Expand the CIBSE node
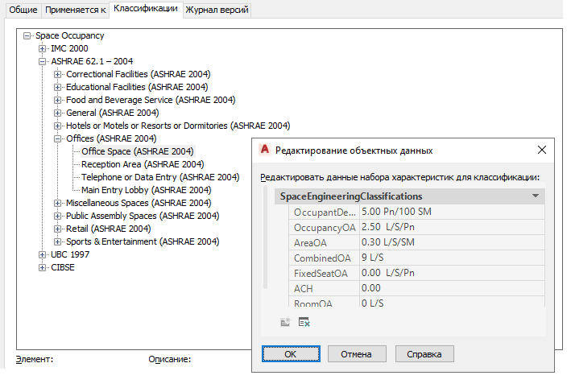This screenshot has width=571, height=392. click(42, 267)
